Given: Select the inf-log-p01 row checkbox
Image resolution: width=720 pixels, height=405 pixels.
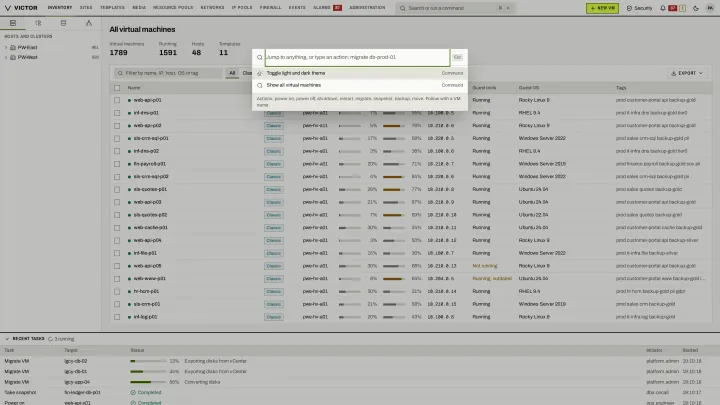Looking at the screenshot, I should tap(117, 317).
